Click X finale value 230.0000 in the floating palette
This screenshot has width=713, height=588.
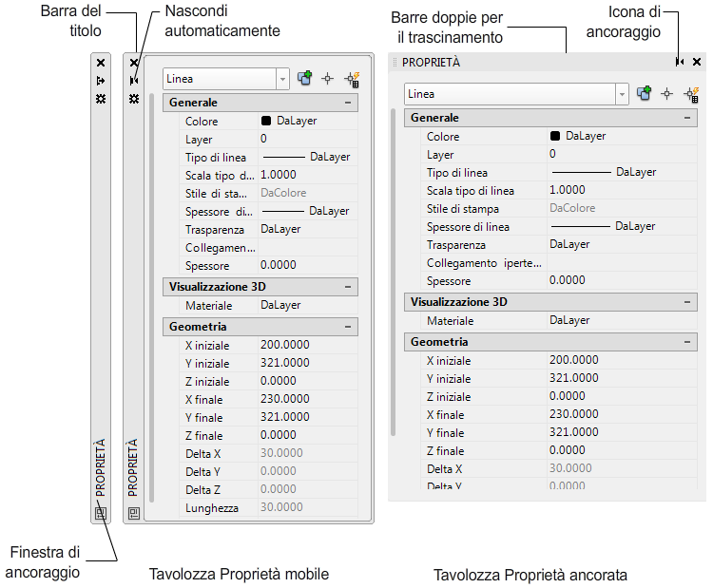pyautogui.click(x=308, y=399)
